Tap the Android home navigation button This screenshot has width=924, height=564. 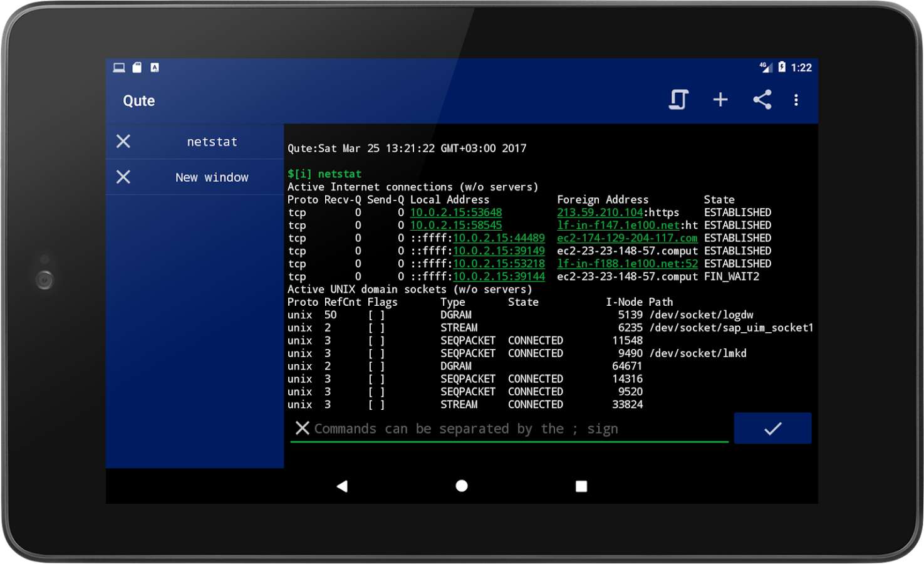pyautogui.click(x=462, y=486)
